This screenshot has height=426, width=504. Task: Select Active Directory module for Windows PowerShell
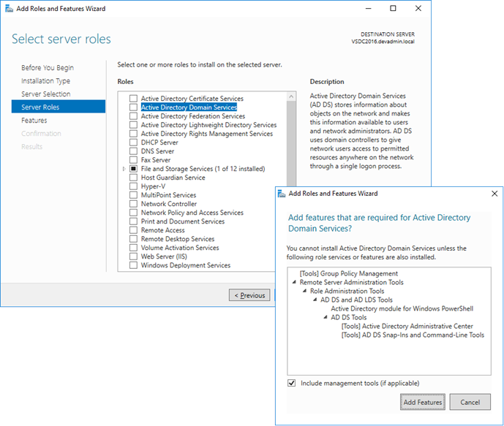tap(402, 308)
